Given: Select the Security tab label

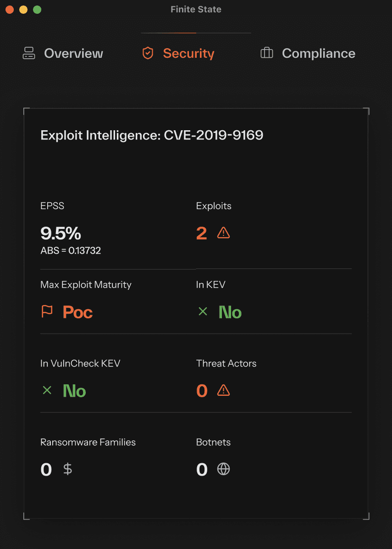Looking at the screenshot, I should [x=188, y=53].
